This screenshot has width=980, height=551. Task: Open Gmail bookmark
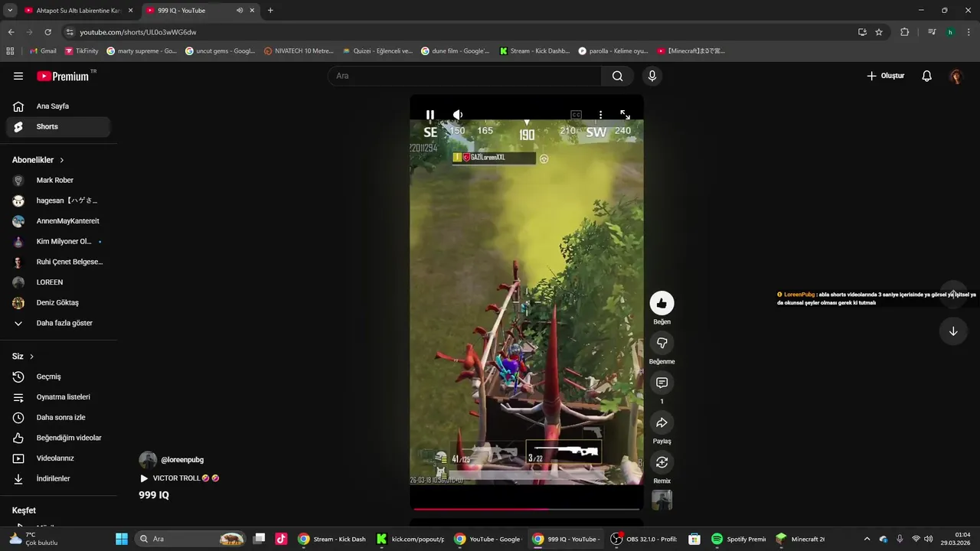[43, 51]
